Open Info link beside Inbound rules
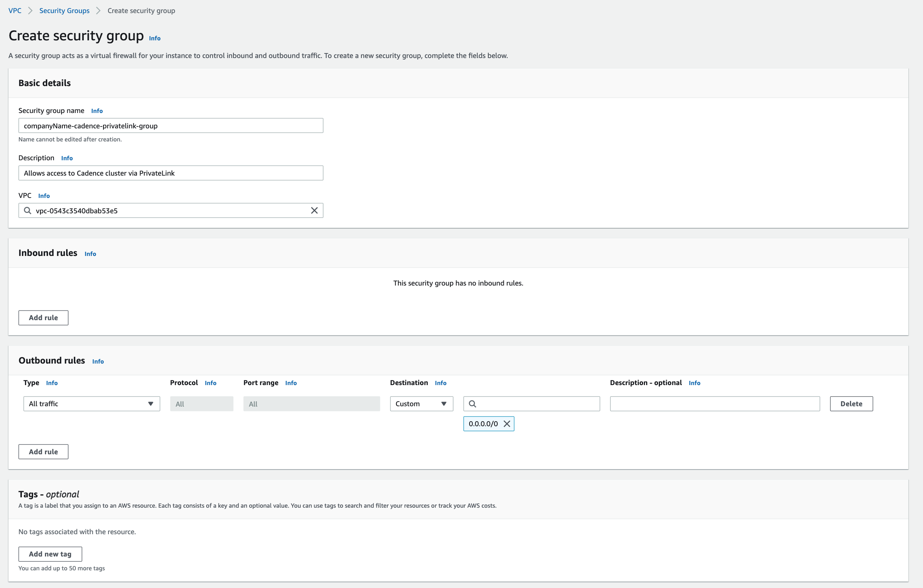923x588 pixels. (90, 254)
